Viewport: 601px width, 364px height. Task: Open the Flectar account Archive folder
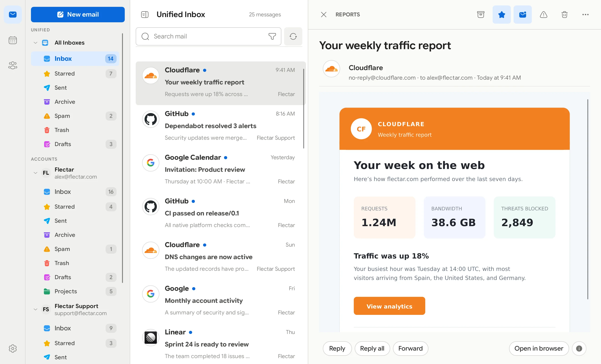75,235
